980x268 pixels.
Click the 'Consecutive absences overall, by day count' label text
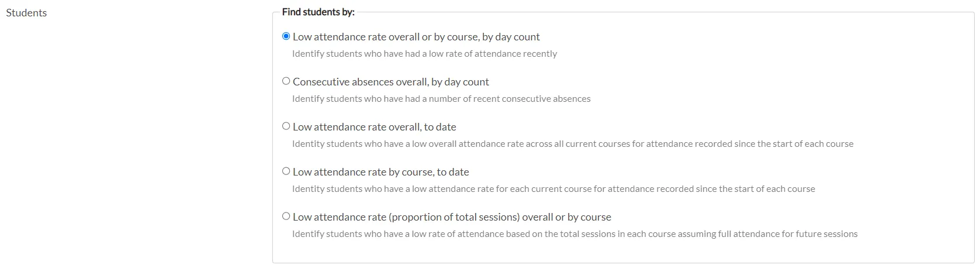pyautogui.click(x=390, y=82)
